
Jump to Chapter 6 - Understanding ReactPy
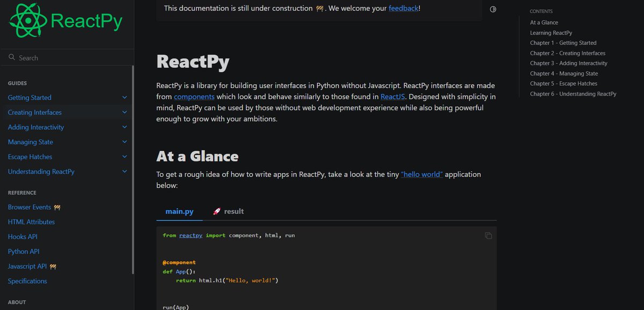click(573, 94)
